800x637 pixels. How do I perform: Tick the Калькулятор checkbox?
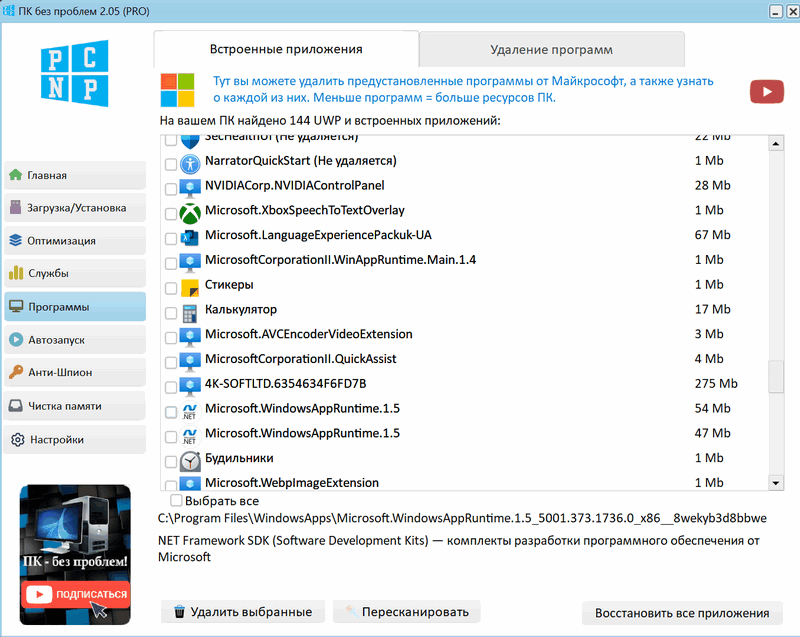click(170, 312)
